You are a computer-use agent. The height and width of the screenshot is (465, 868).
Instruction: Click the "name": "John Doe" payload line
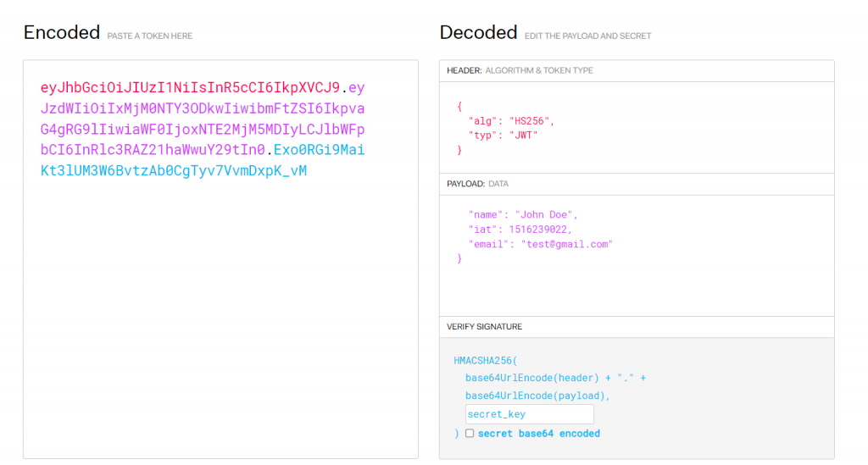pos(522,215)
